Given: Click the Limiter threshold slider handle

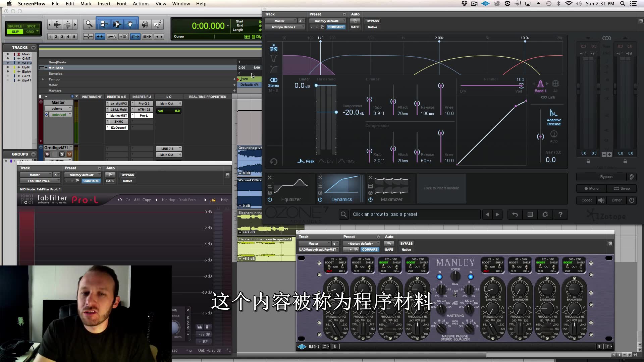Looking at the screenshot, I should [x=316, y=85].
